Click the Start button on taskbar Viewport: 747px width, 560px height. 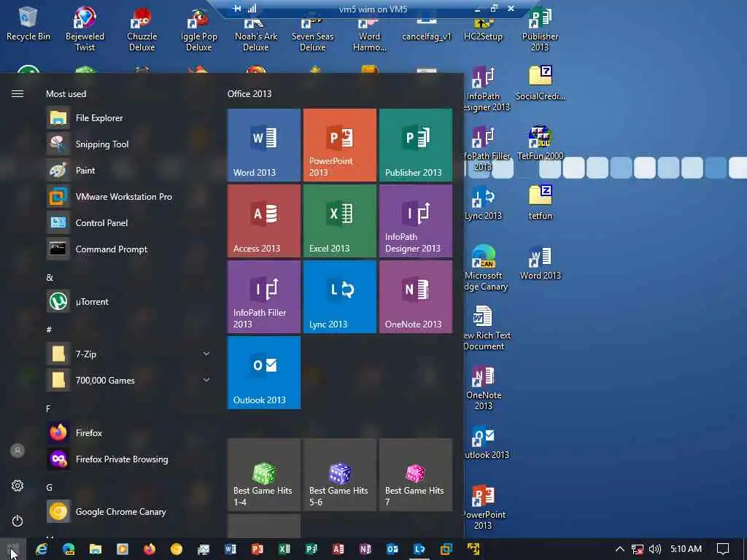coord(13,549)
